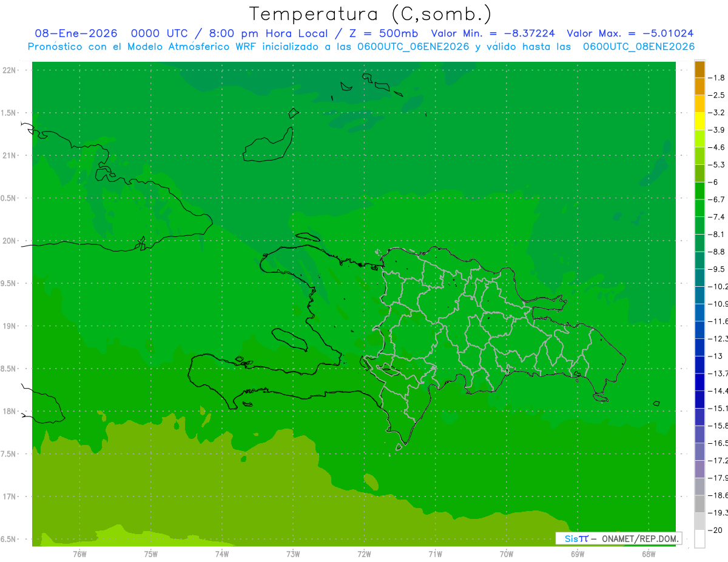This screenshot has width=728, height=562.
Task: Click the '72W' longitude axis label
Action: pyautogui.click(x=364, y=554)
